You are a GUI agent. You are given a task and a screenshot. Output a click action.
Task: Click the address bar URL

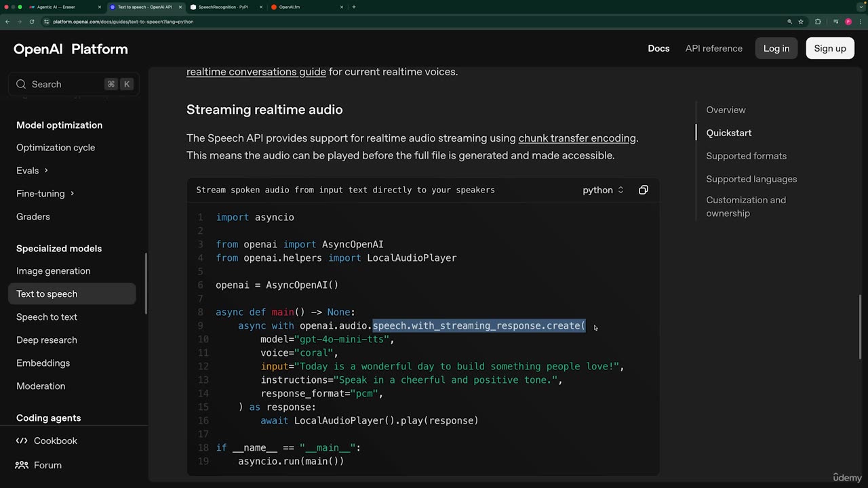click(x=123, y=22)
